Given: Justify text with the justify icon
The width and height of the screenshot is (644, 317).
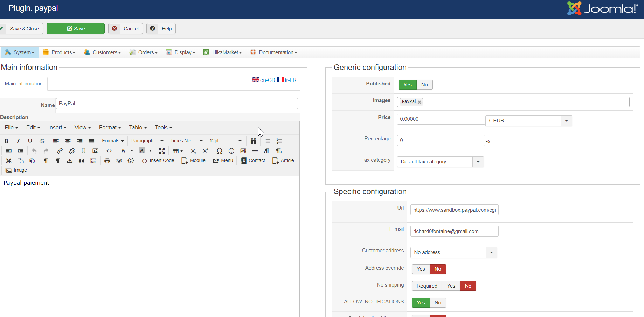Looking at the screenshot, I should point(91,141).
